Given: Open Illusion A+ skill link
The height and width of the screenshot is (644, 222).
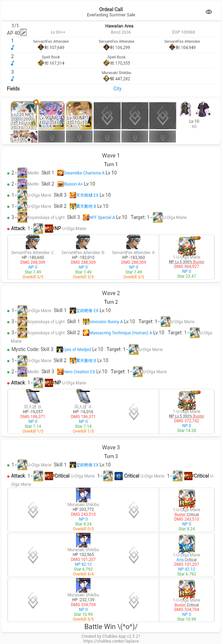Looking at the screenshot, I should pyautogui.click(x=73, y=184).
